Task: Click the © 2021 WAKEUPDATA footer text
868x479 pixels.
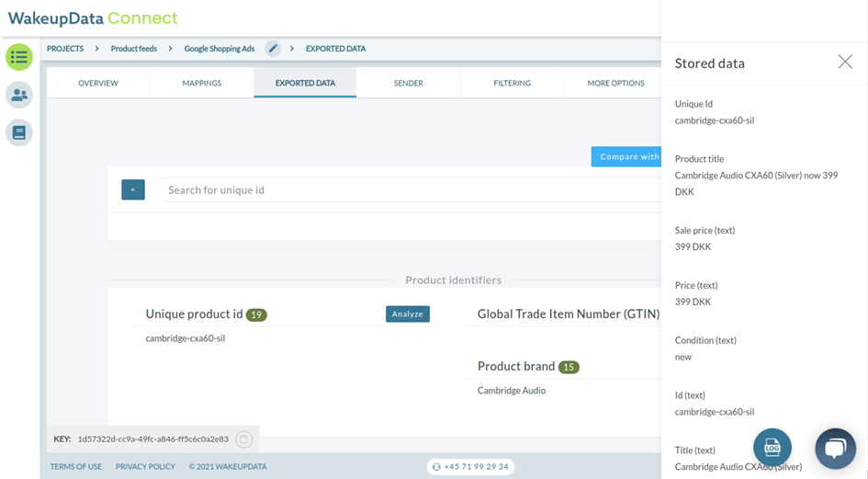Action: [x=228, y=467]
